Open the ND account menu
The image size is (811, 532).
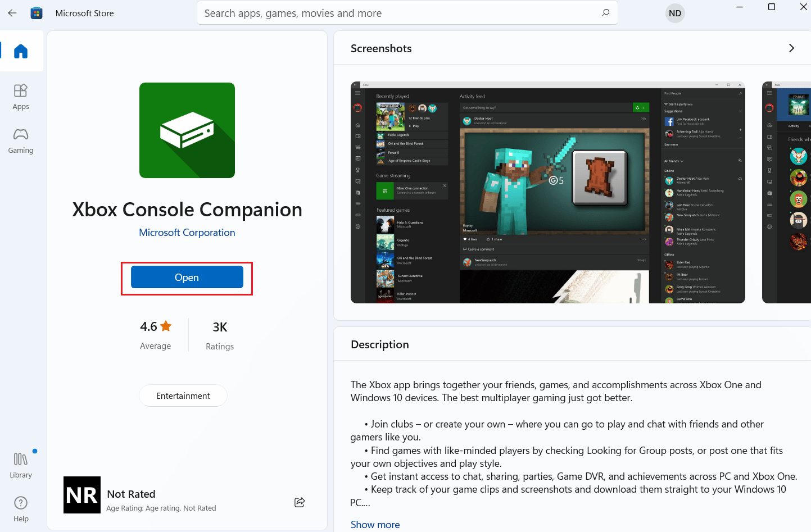coord(674,12)
